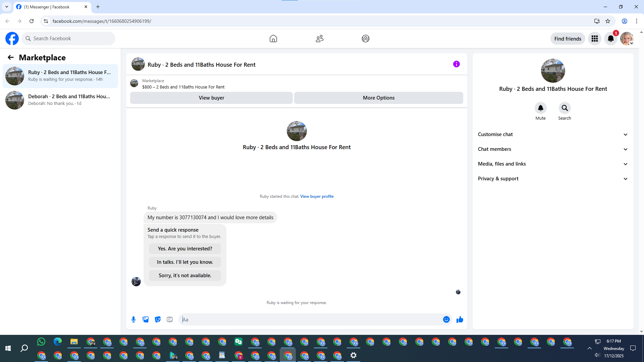Image resolution: width=644 pixels, height=362 pixels.
Task: Open Ruby's conversation in the chat list
Action: pyautogui.click(x=60, y=76)
